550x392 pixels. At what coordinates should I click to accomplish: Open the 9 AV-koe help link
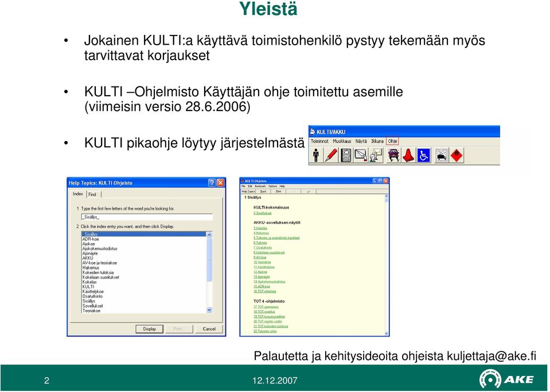pos(260,257)
